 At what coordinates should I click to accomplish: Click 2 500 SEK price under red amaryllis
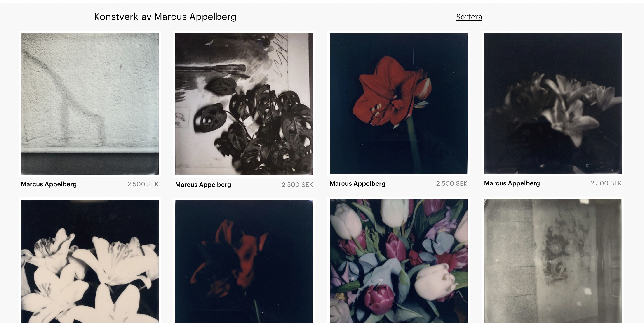[452, 183]
